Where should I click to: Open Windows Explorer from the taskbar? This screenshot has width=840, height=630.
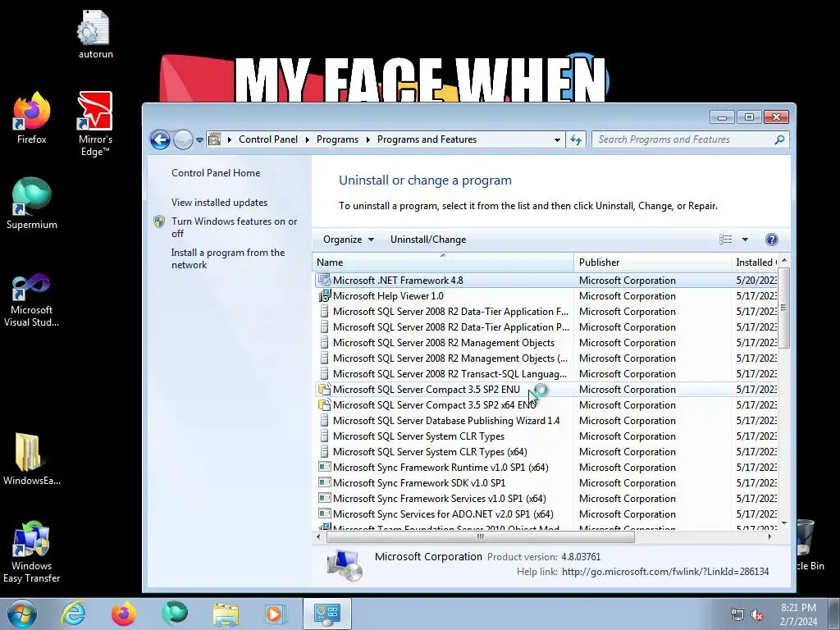click(226, 614)
